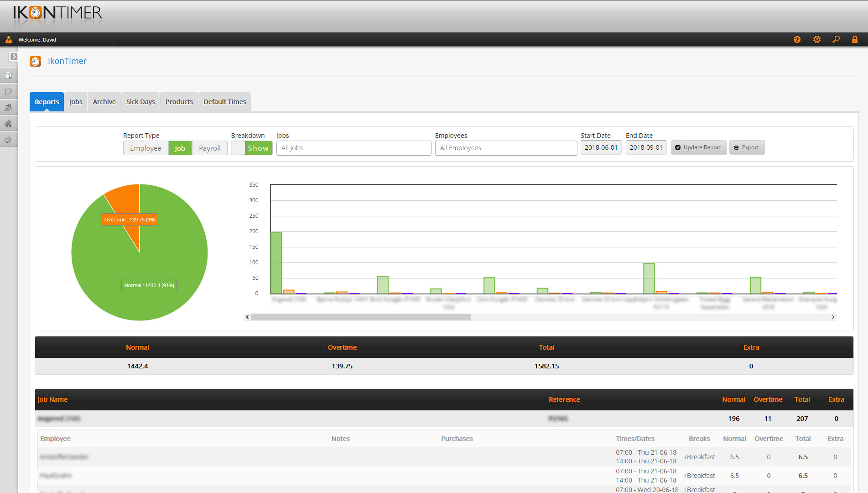Open the help question mark icon
The image size is (868, 493).
[x=797, y=40]
